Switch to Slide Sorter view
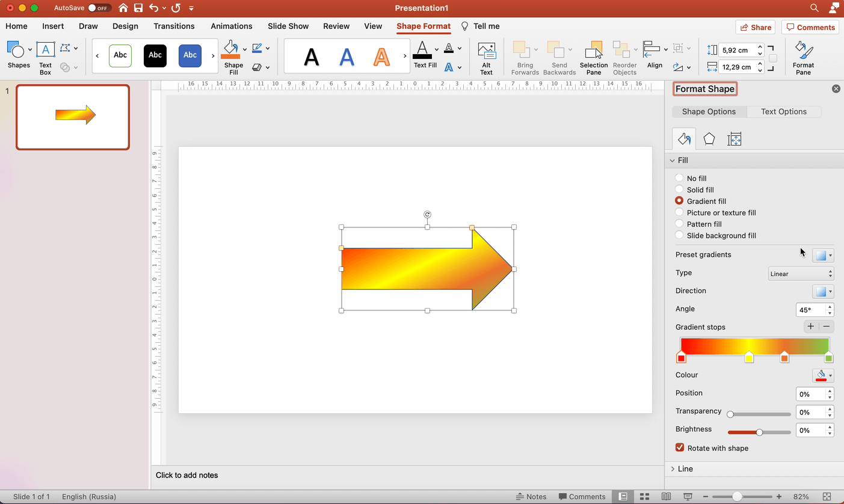The image size is (844, 504). click(x=644, y=497)
